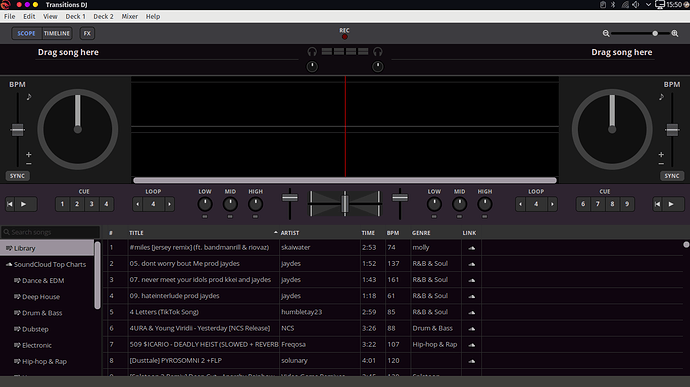
Task: Enable SYNC on right deck
Action: [x=672, y=176]
